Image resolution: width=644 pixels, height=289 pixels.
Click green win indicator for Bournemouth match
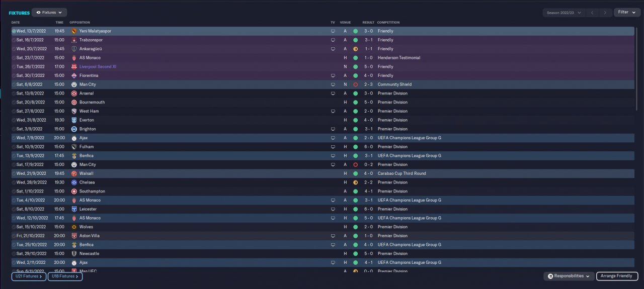(355, 103)
